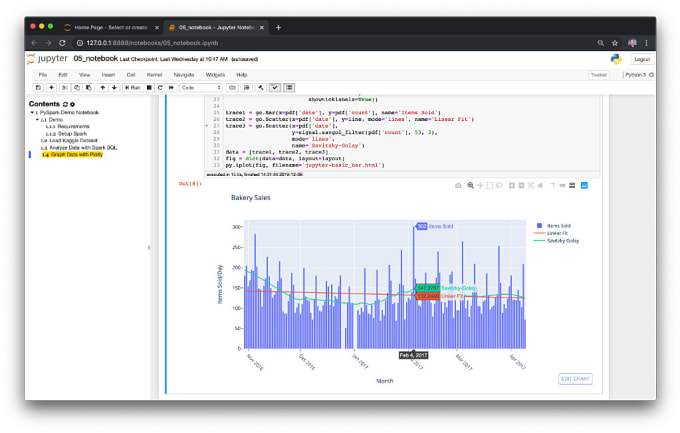Select the 05_notebook browser tab
Screen dimensions: 680x433
click(216, 27)
